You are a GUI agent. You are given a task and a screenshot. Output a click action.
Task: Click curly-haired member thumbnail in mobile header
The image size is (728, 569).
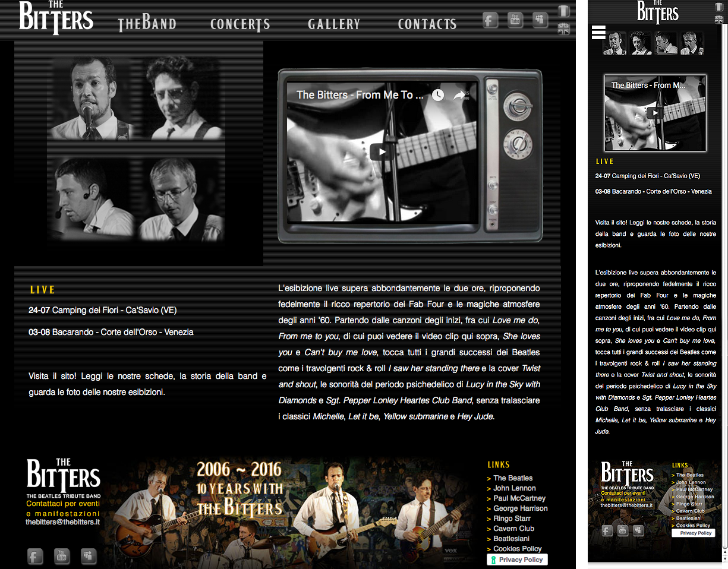[641, 43]
